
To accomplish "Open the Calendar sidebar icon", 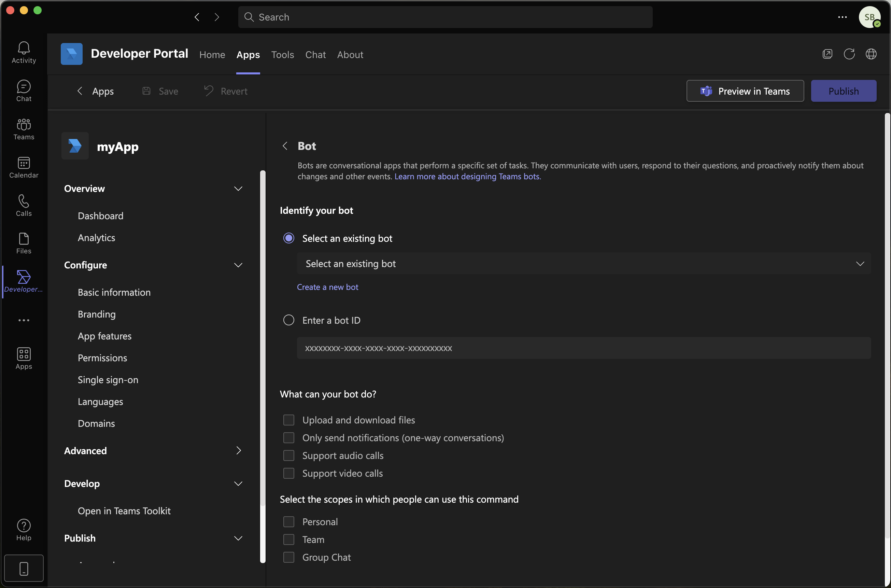I will click(24, 167).
